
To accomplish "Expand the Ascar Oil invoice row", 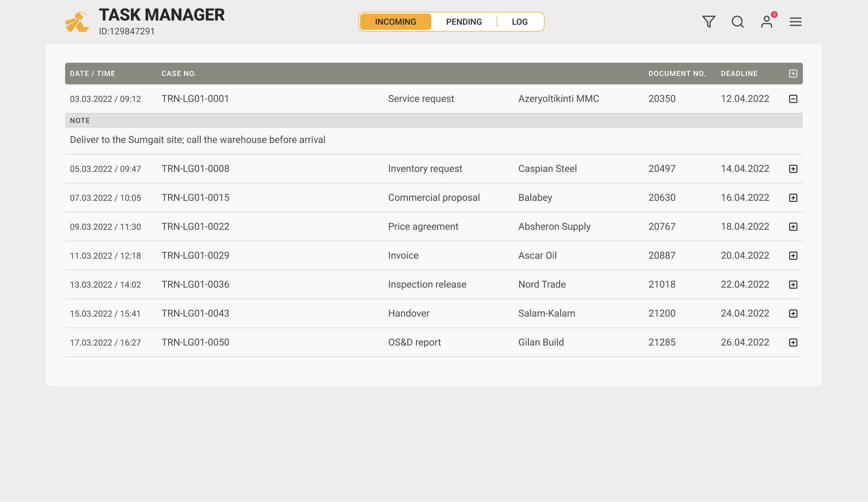I will 793,256.
